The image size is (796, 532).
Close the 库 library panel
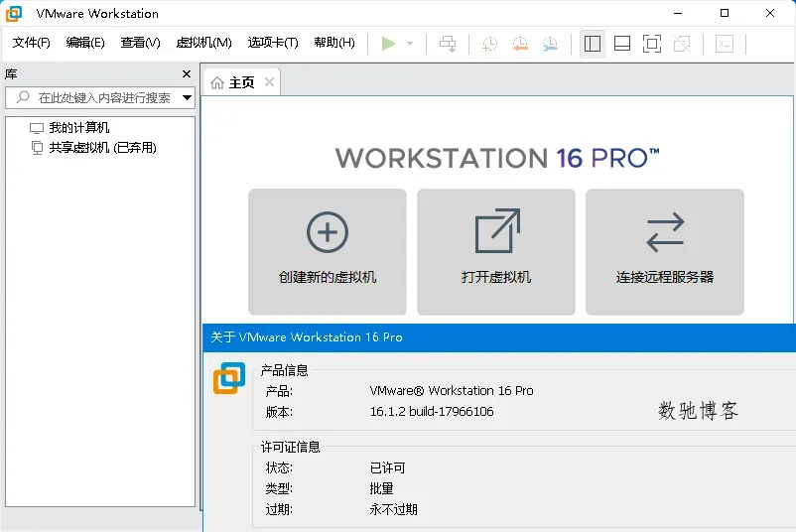[187, 74]
